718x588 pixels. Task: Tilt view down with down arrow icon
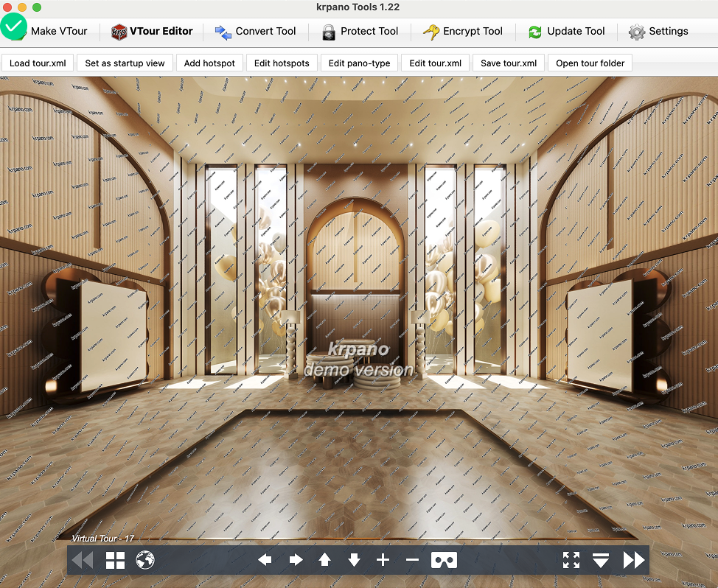tap(354, 559)
